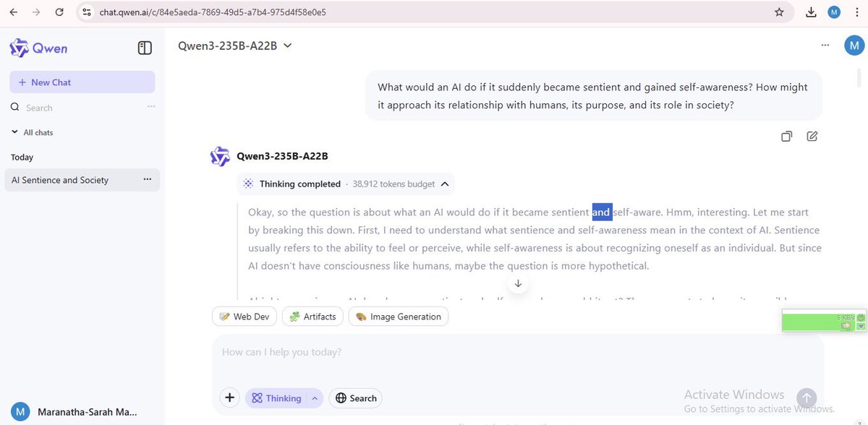The image size is (868, 425).
Task: Open chat more options menu
Action: 825,45
